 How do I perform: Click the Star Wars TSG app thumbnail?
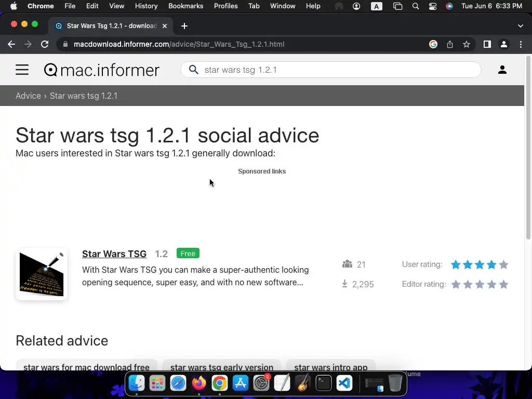(42, 274)
